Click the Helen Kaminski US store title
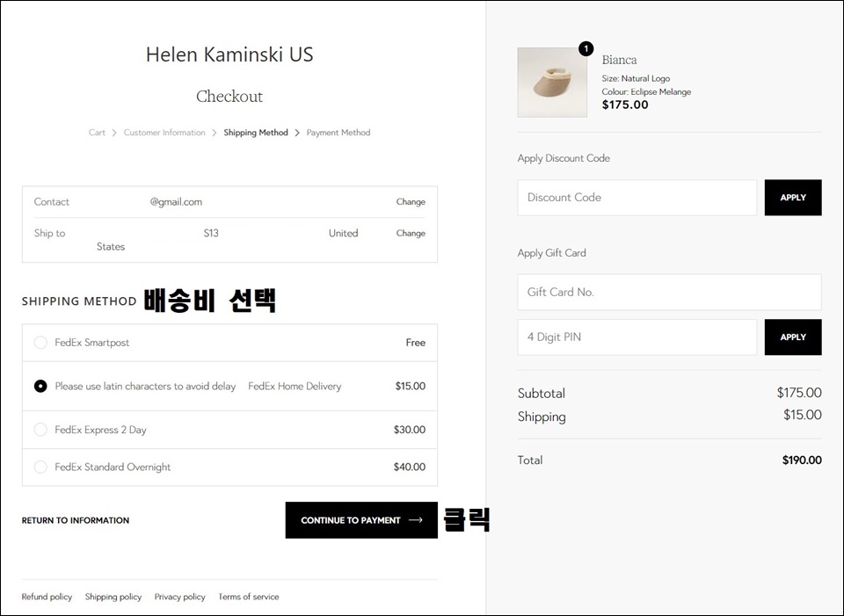Viewport: 844px width, 616px height. [229, 54]
